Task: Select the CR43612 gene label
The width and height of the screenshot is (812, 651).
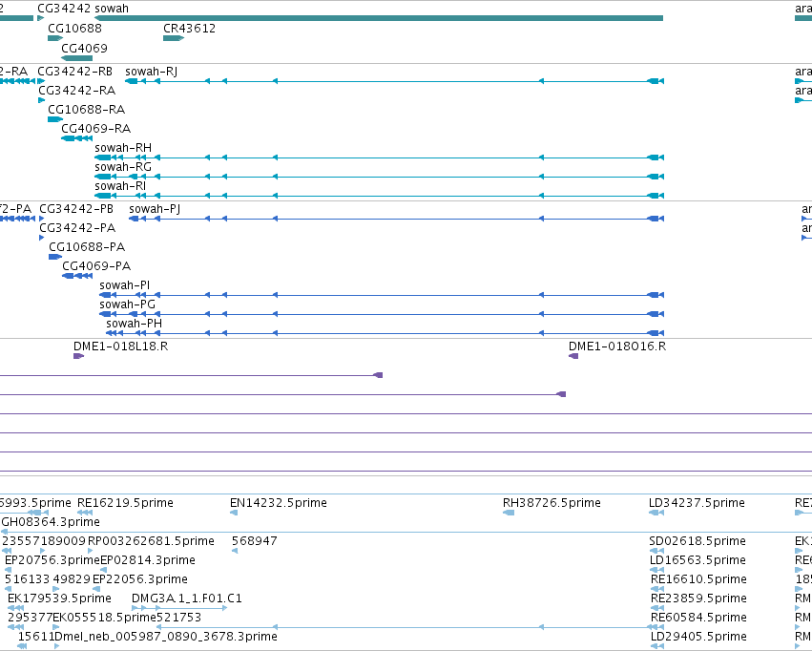Action: click(189, 28)
